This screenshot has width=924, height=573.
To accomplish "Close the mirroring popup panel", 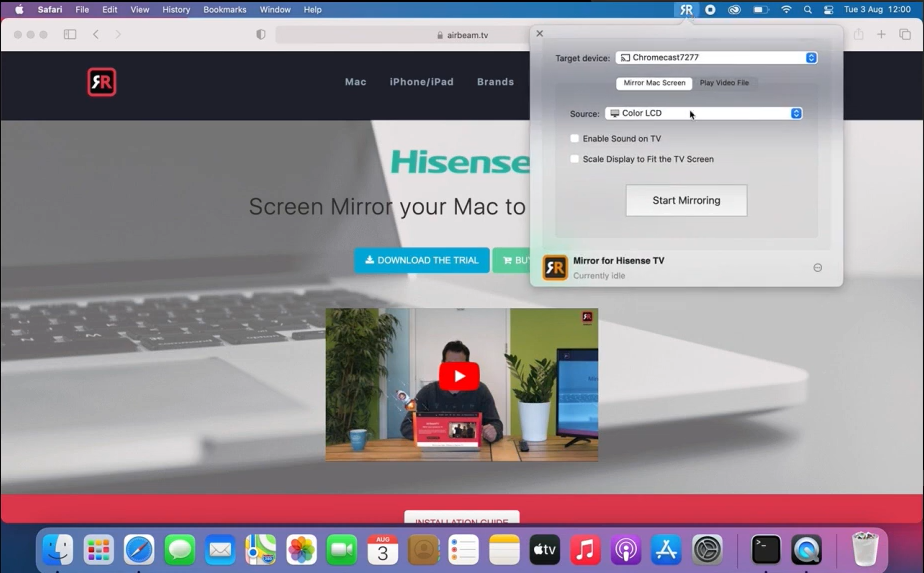I will coord(540,34).
